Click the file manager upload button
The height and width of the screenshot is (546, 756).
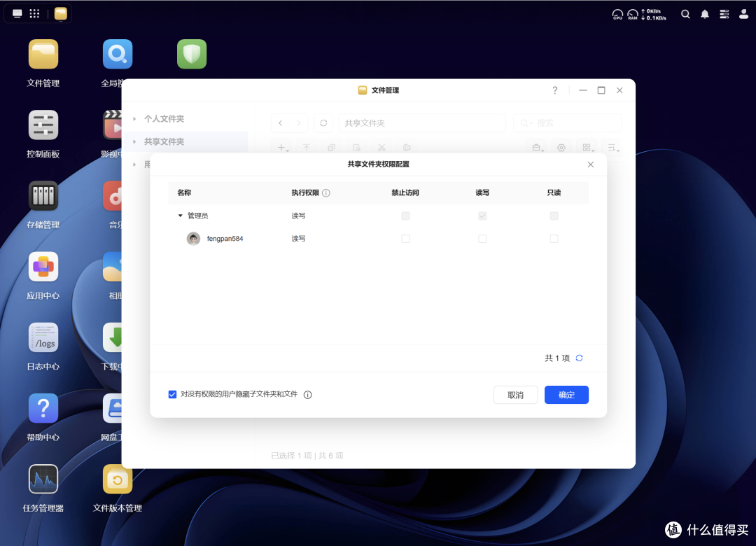306,148
